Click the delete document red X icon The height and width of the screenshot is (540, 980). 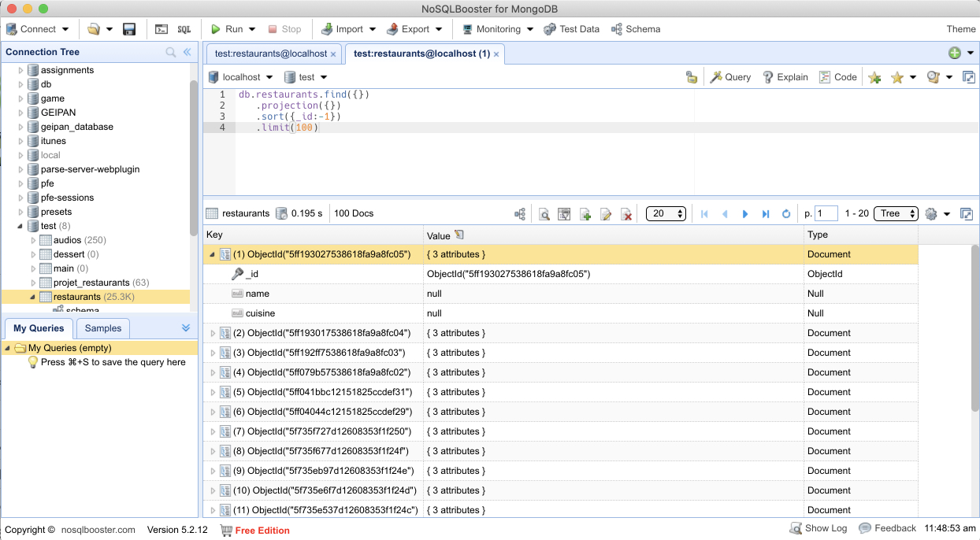(x=626, y=214)
